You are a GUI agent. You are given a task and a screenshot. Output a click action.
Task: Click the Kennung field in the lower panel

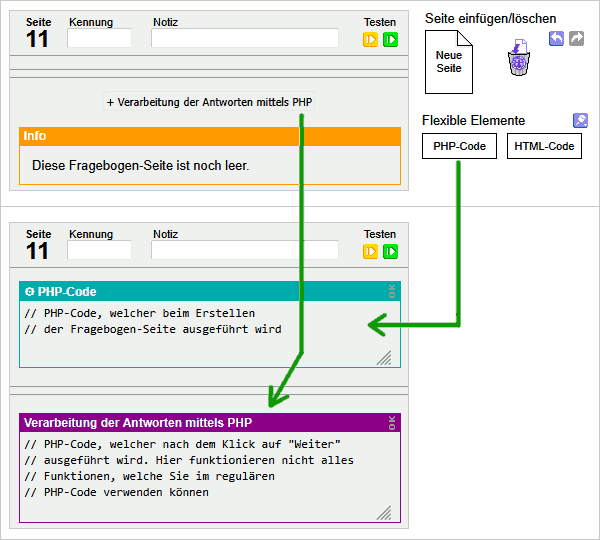point(99,250)
